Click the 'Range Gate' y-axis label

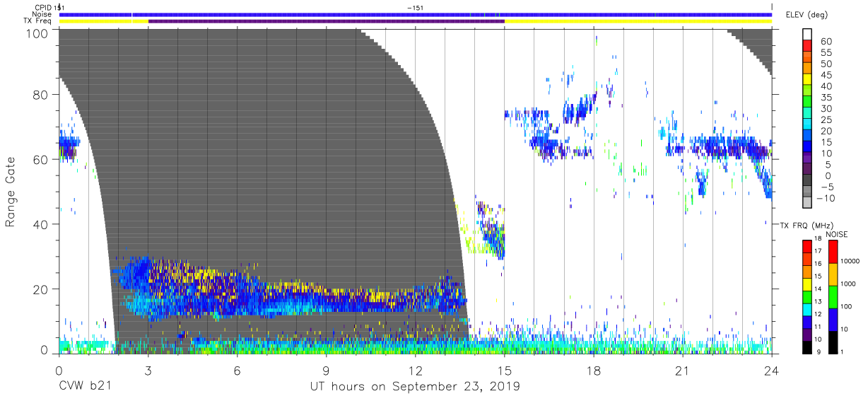(x=11, y=192)
